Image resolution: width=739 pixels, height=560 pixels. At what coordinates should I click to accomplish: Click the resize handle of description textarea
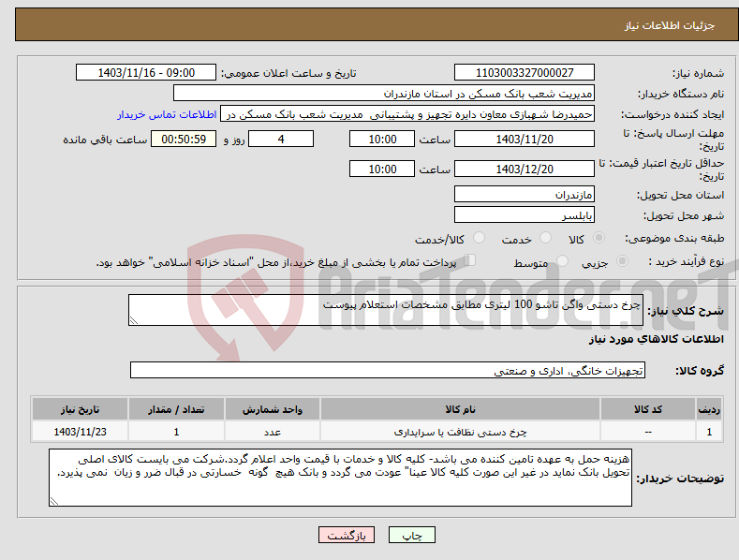tap(134, 320)
